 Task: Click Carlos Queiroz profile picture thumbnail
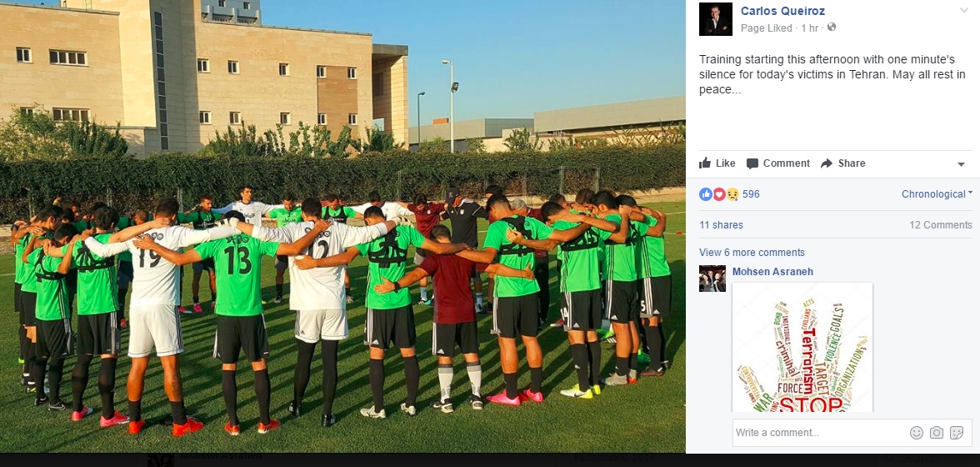(x=716, y=19)
